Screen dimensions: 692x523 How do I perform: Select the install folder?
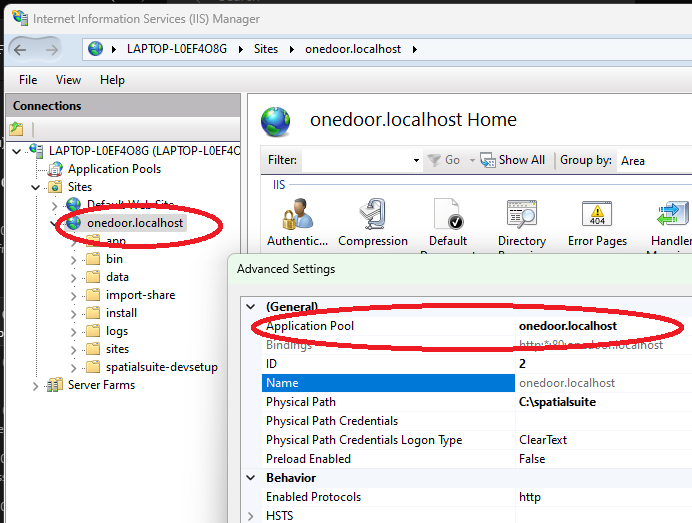tap(121, 313)
